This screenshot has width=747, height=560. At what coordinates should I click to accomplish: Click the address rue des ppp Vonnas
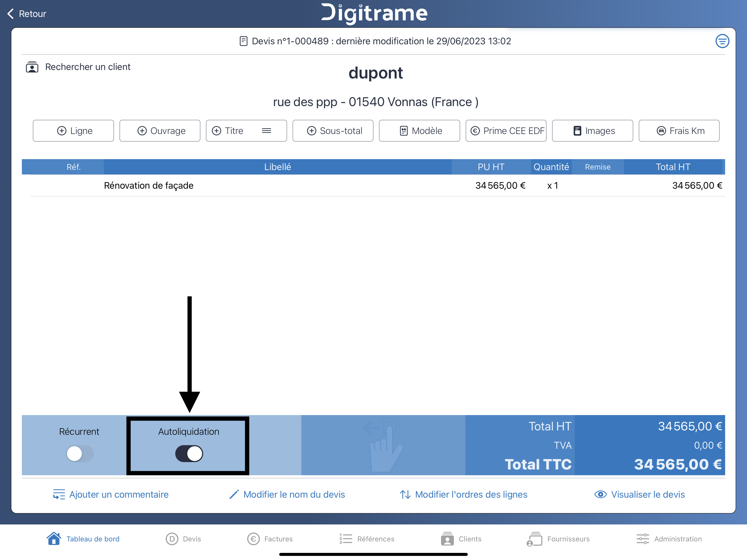375,102
